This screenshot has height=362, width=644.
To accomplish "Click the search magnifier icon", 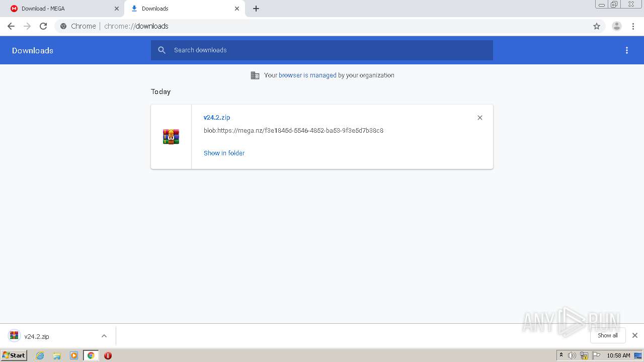I will tap(162, 50).
